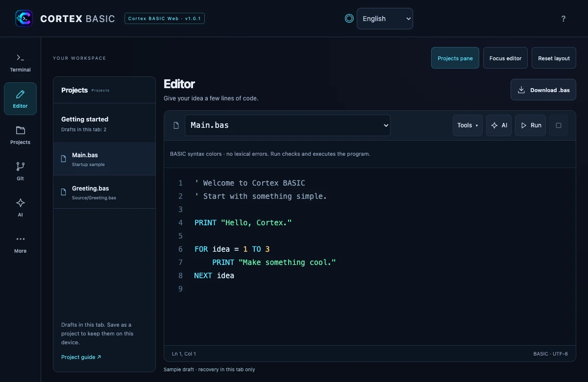Select Main.bas in the Projects list
Screen dimensions: 588x382
pyautogui.click(x=104, y=159)
